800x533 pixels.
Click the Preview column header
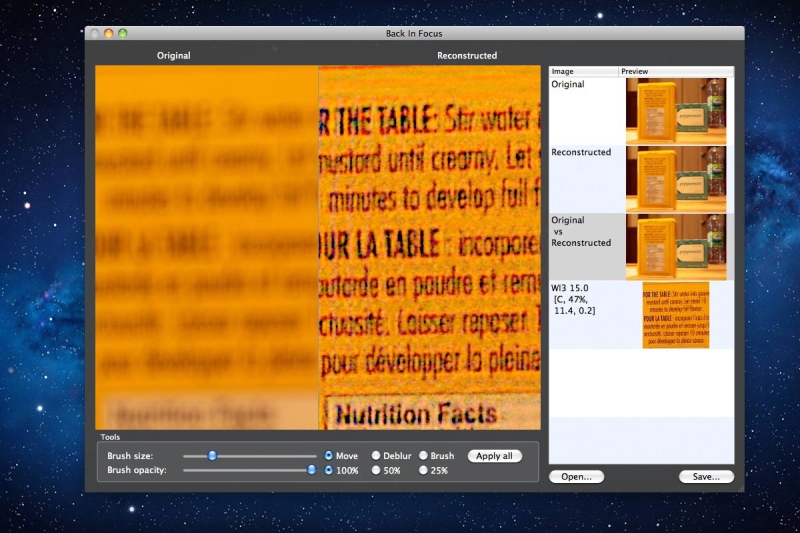677,71
